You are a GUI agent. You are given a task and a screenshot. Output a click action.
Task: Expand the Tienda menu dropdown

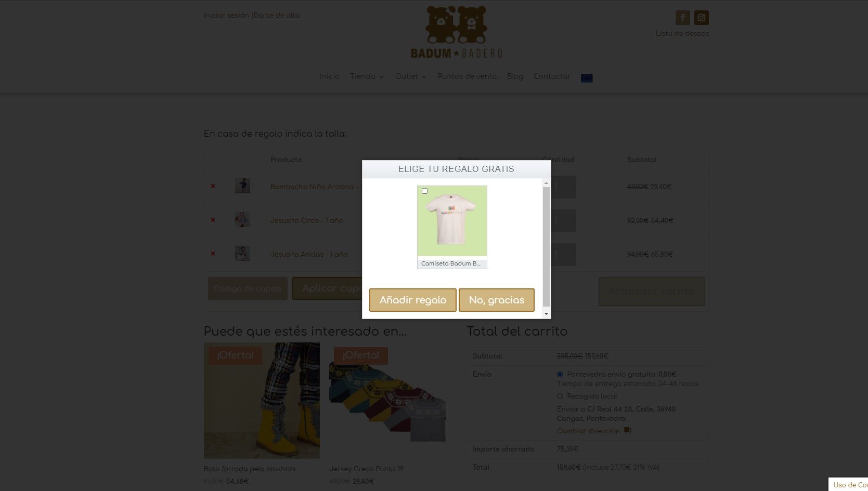point(367,76)
